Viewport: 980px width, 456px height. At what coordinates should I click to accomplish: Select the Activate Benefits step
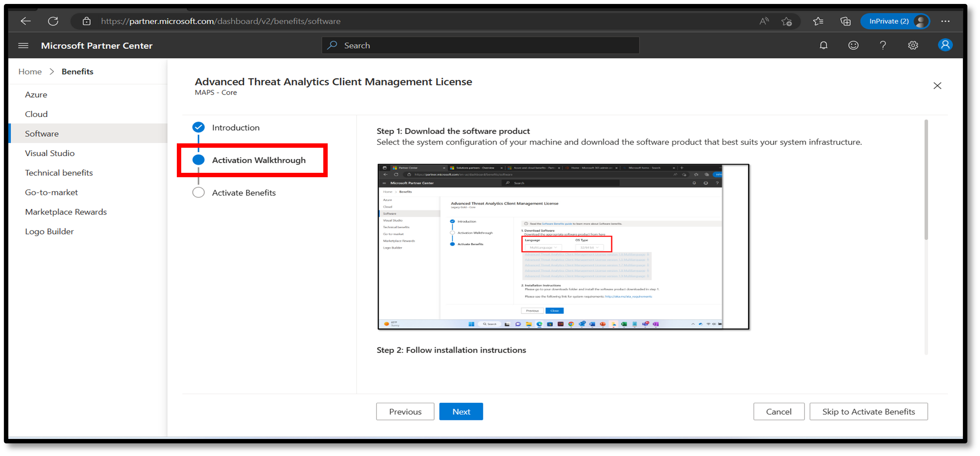pyautogui.click(x=234, y=193)
